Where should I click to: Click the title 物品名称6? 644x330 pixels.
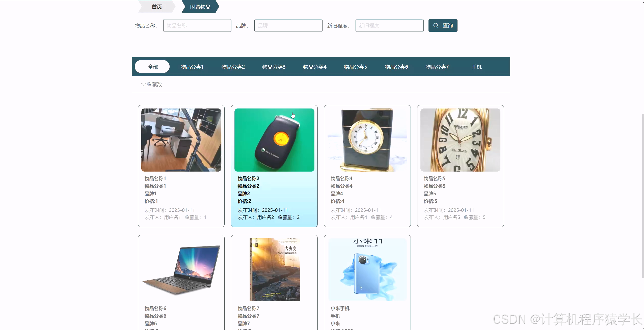tap(155, 308)
